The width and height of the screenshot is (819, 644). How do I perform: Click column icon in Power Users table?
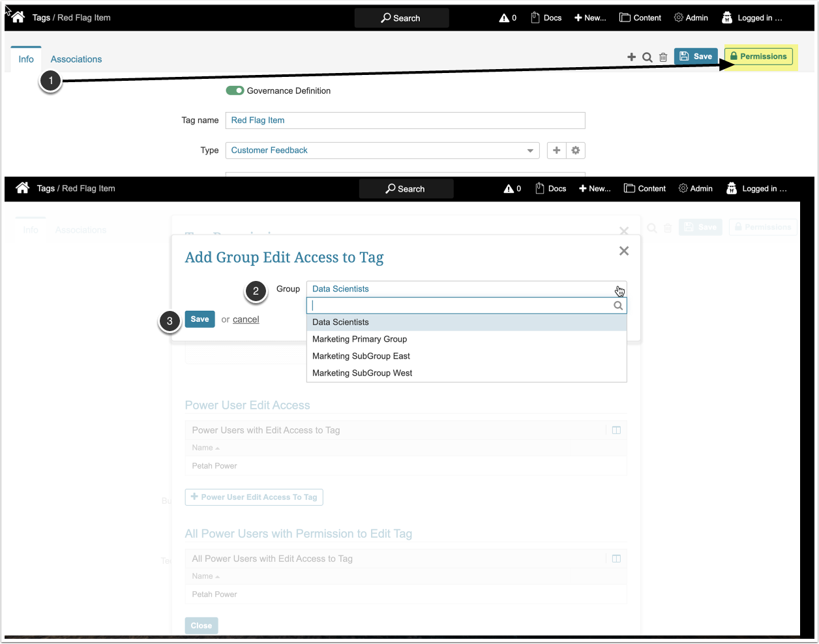pyautogui.click(x=616, y=430)
